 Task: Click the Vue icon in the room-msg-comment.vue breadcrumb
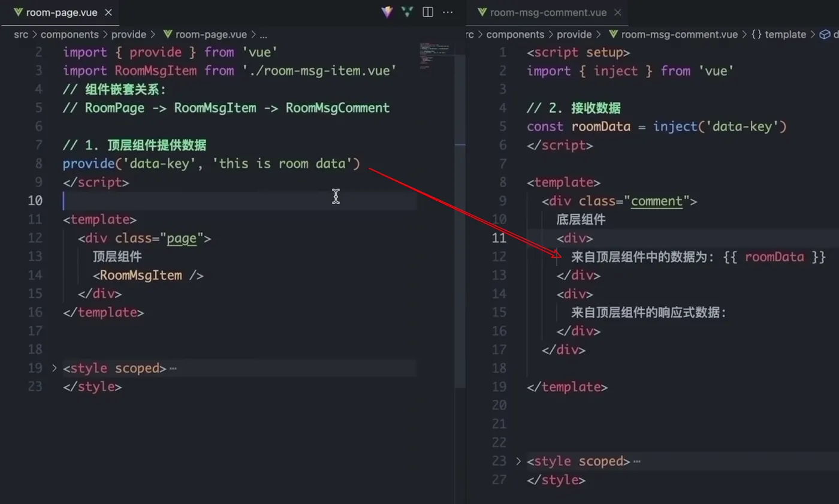[x=614, y=35]
